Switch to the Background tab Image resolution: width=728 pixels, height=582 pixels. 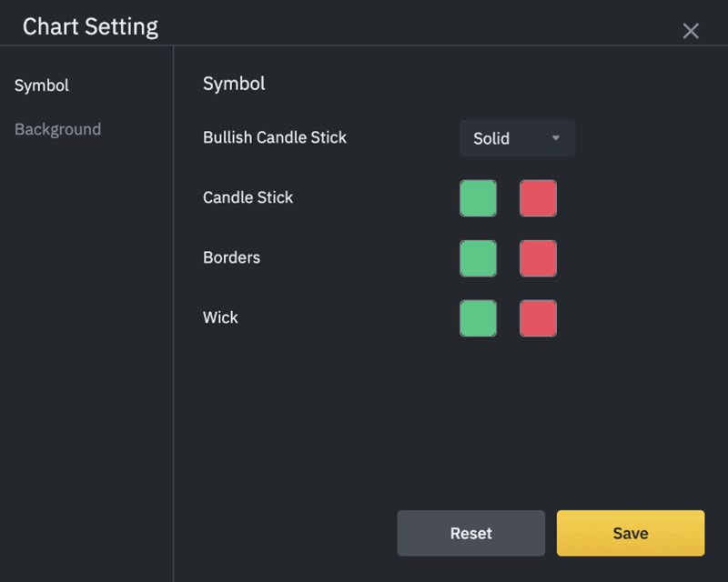(x=57, y=129)
